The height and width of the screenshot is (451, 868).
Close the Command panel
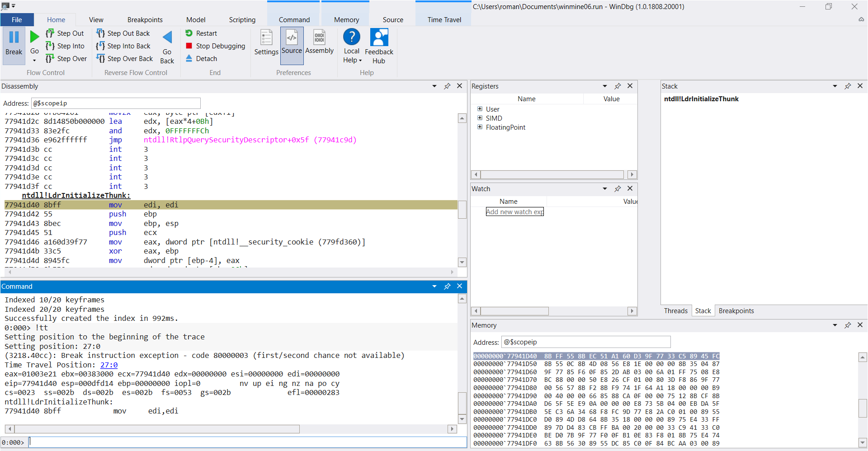[460, 286]
